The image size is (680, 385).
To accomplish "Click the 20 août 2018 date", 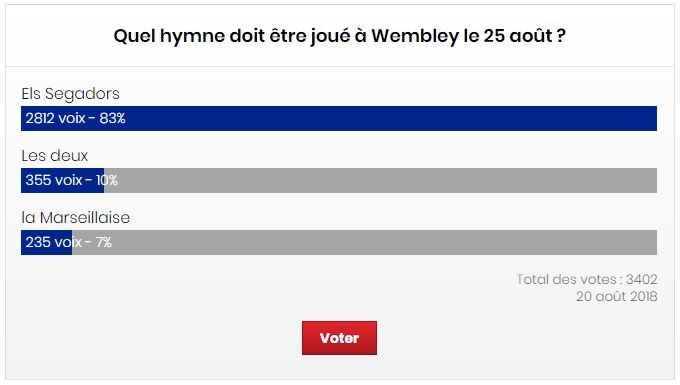I will pyautogui.click(x=617, y=297).
